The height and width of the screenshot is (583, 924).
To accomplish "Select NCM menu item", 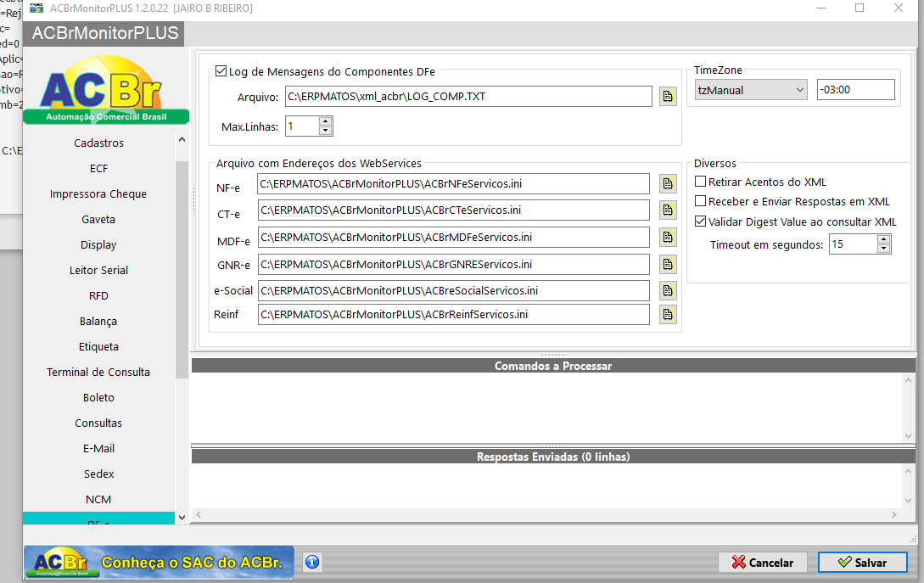I will pyautogui.click(x=98, y=499).
